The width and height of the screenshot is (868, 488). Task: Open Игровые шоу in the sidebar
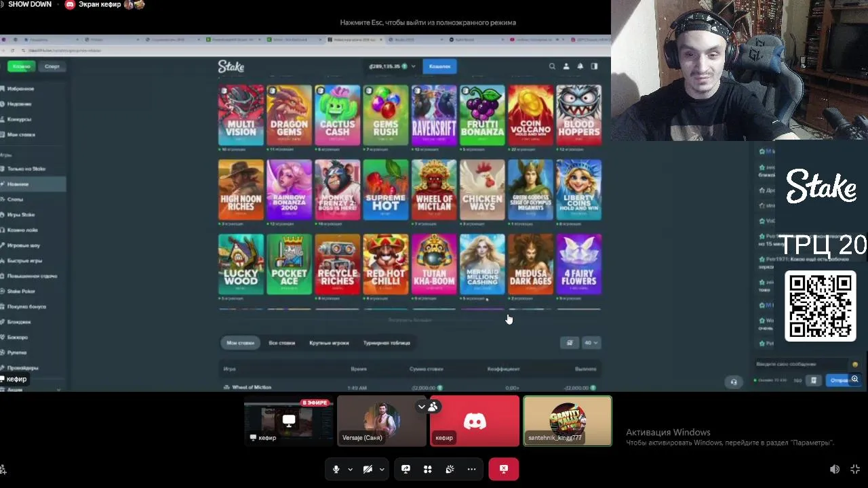tap(23, 245)
